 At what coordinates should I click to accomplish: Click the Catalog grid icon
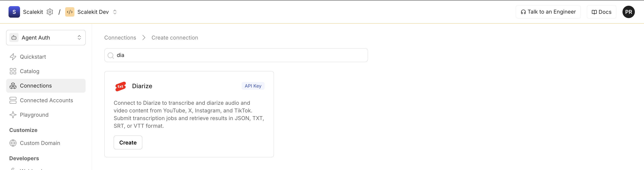pos(13,71)
